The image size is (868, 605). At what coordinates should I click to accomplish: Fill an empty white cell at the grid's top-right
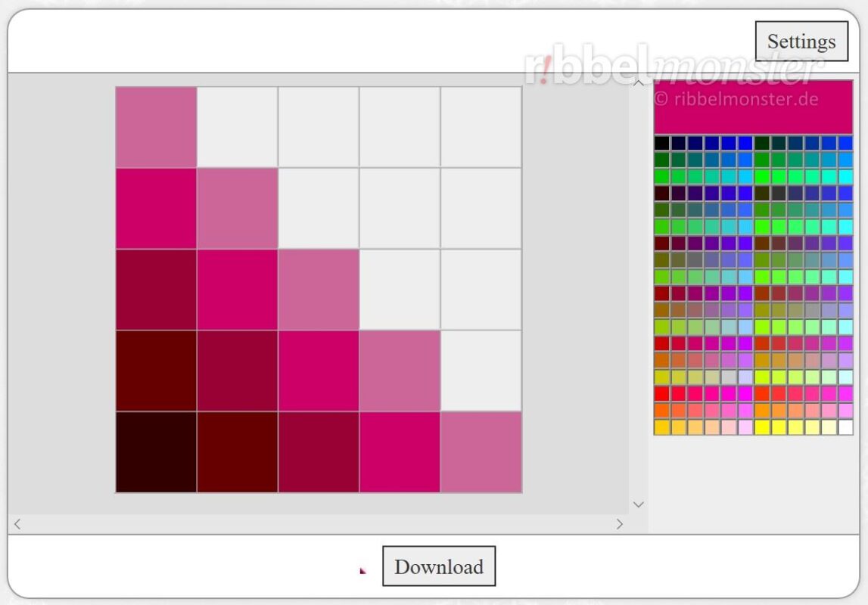(481, 125)
